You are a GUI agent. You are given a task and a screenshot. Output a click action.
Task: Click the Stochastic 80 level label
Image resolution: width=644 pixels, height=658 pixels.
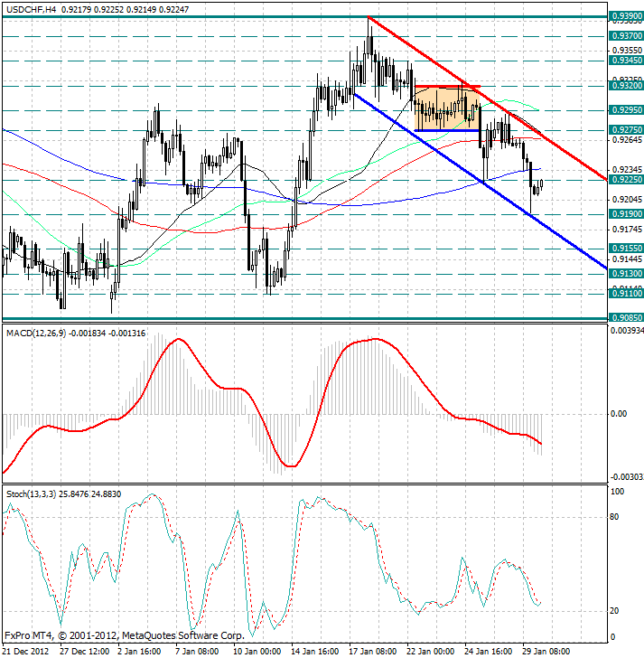click(x=614, y=517)
